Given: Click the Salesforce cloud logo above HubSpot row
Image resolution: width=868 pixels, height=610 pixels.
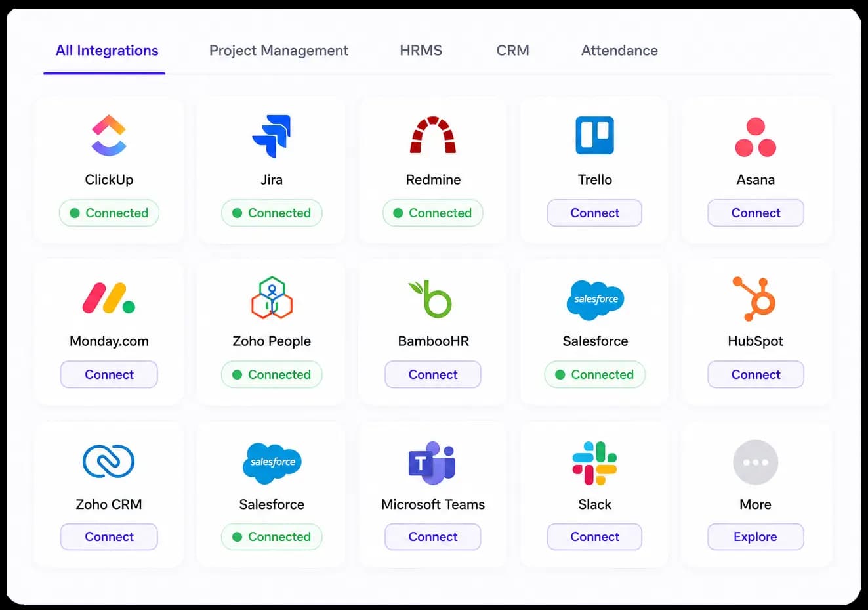Looking at the screenshot, I should [595, 299].
